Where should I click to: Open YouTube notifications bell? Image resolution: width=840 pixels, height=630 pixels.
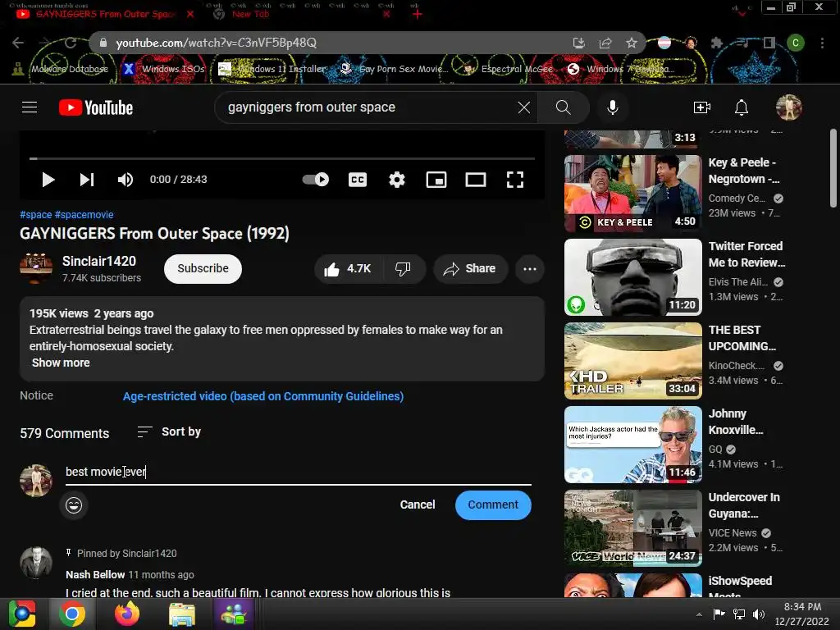pos(742,107)
